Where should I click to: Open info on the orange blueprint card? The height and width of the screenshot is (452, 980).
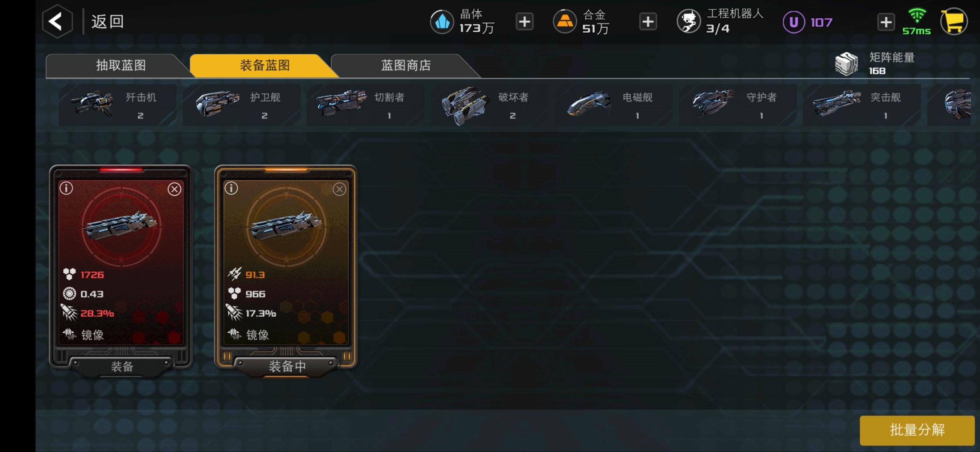pos(231,188)
